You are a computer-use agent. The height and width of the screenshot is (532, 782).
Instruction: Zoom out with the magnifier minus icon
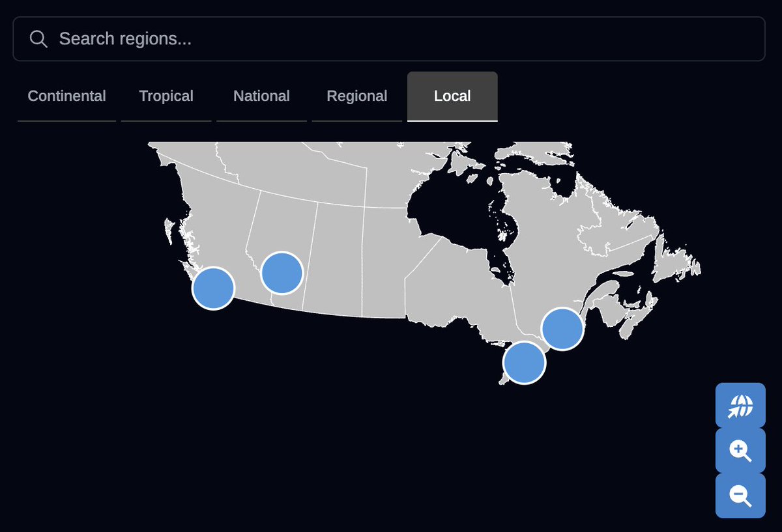(740, 496)
